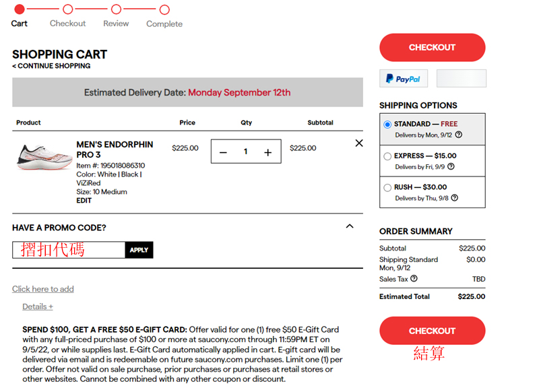
Task: Apply the promo code
Action: (139, 250)
